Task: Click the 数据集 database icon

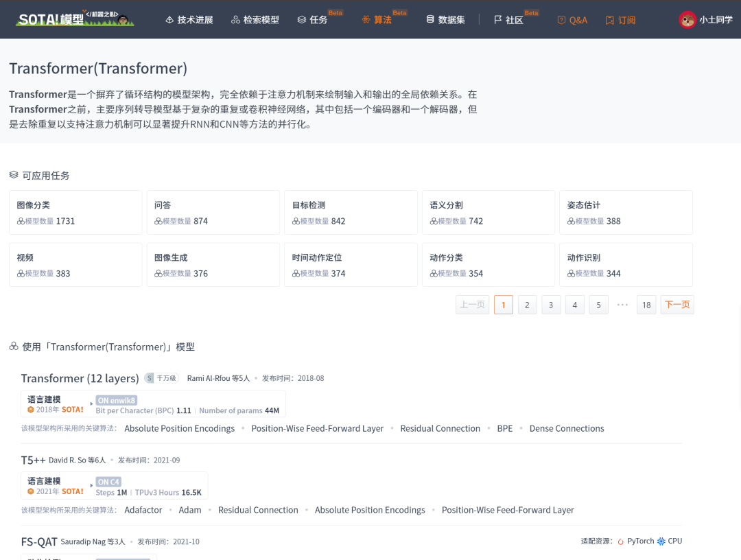Action: pyautogui.click(x=430, y=19)
